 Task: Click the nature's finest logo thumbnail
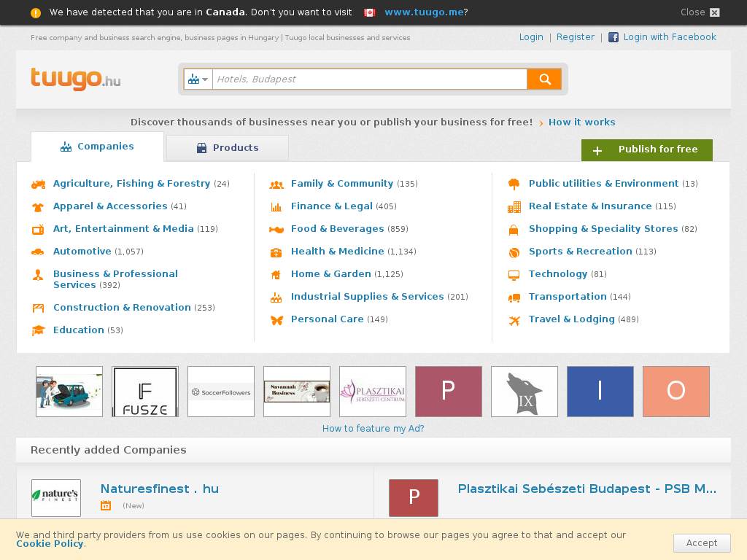pyautogui.click(x=56, y=497)
